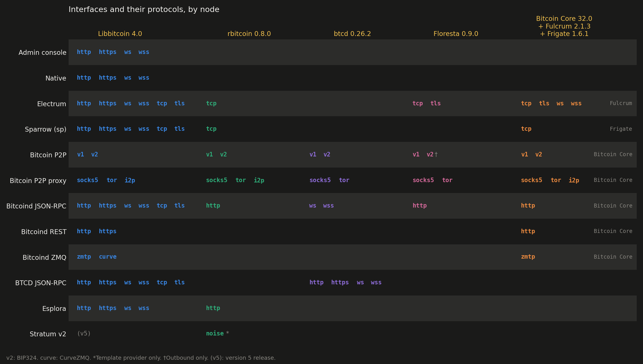Click the 'Stratum v2' row label
Screen dimensions: 643x364
[x=48, y=334]
